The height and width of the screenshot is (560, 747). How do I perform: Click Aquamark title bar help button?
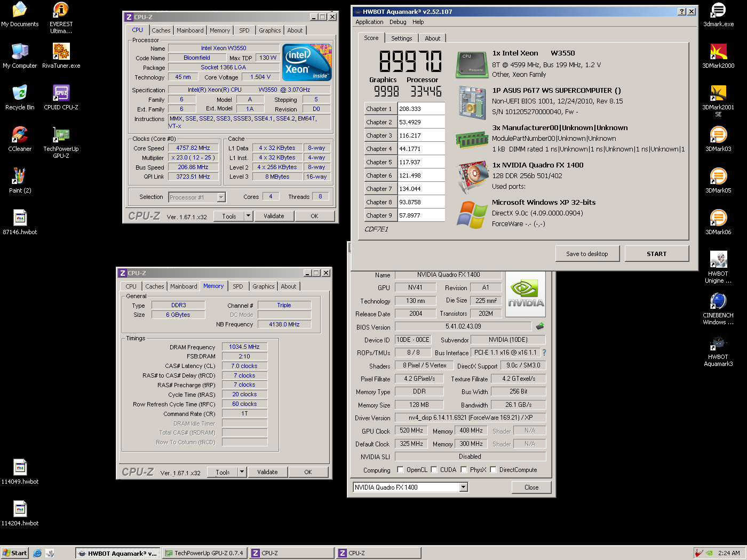(682, 11)
